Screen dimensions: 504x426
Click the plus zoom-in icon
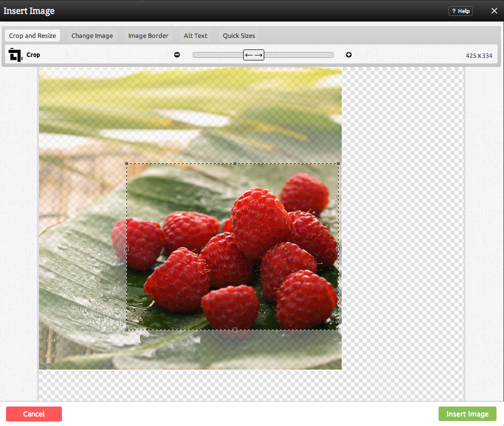pyautogui.click(x=349, y=55)
